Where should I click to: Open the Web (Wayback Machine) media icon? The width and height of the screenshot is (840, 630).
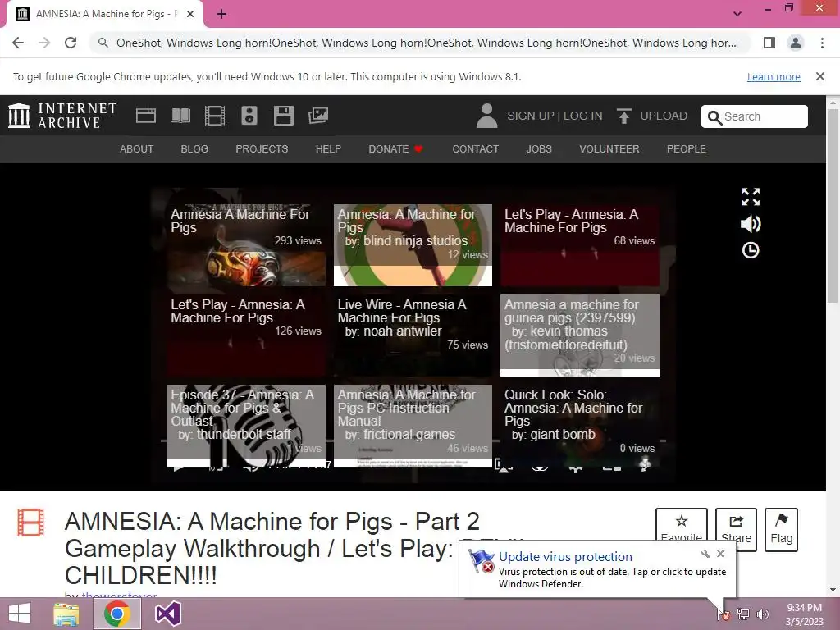pyautogui.click(x=146, y=116)
